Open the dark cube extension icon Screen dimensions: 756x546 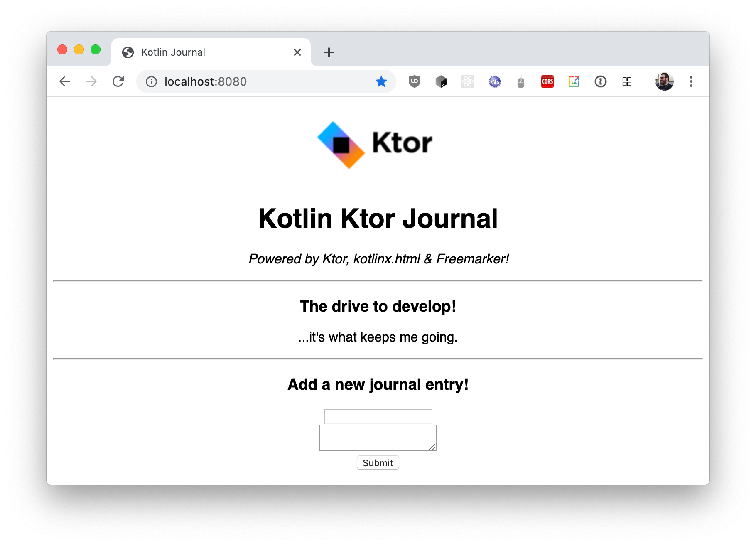(x=441, y=81)
